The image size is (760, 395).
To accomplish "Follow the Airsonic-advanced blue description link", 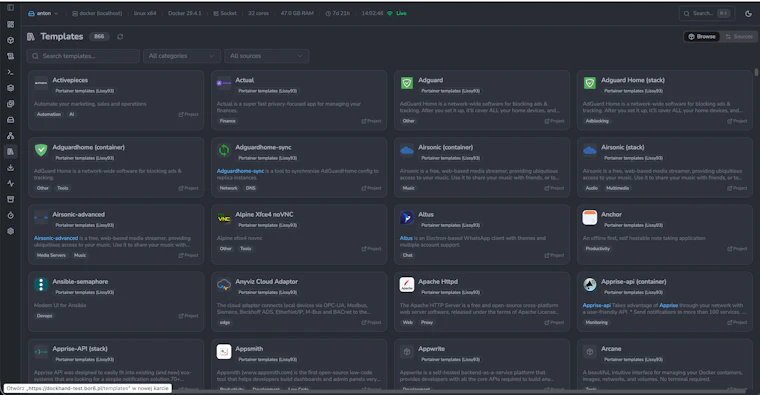I will (x=56, y=238).
